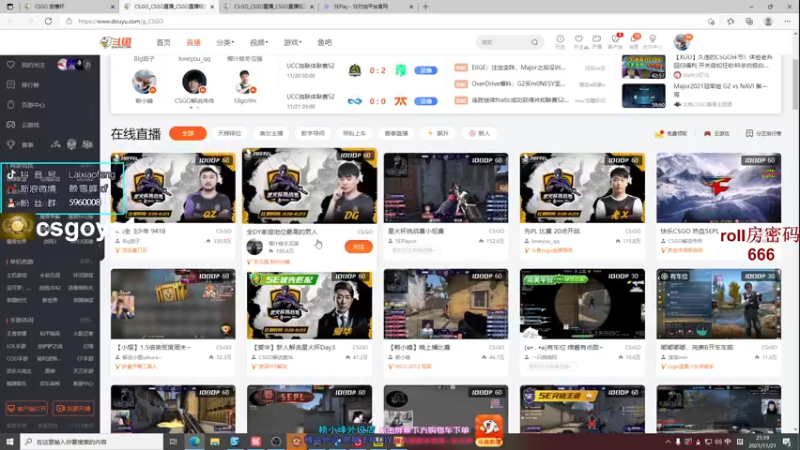Open File Explorer from taskbar
Image resolution: width=800 pixels, height=450 pixels.
(x=215, y=441)
